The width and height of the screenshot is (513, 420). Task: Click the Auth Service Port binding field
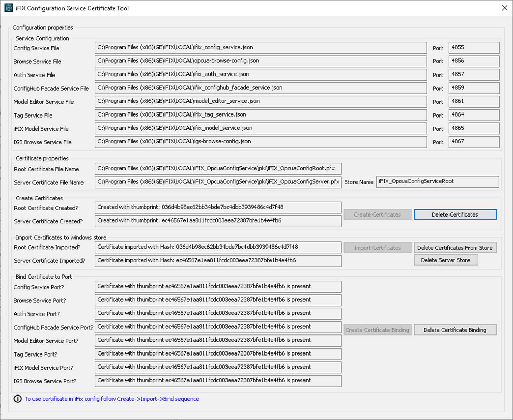(218, 313)
